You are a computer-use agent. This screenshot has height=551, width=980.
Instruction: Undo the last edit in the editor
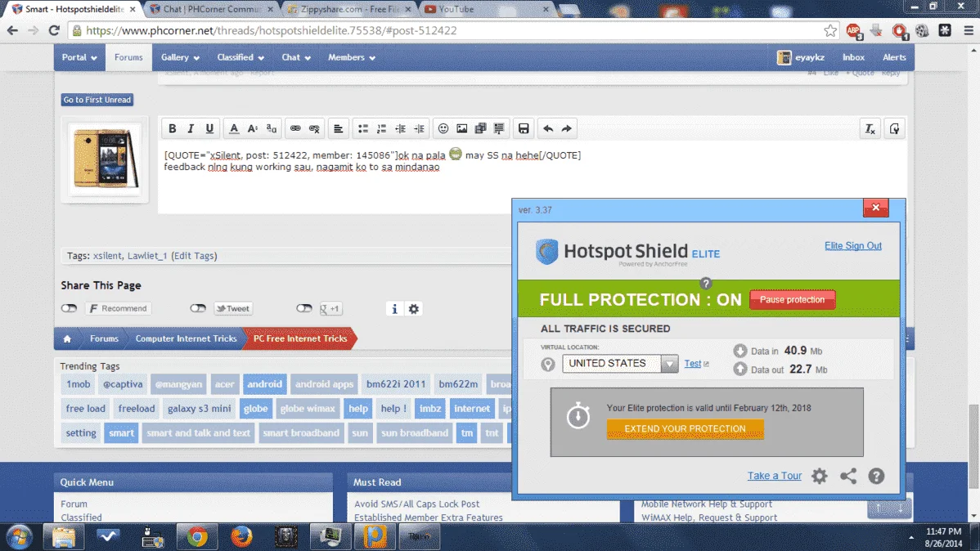point(548,128)
